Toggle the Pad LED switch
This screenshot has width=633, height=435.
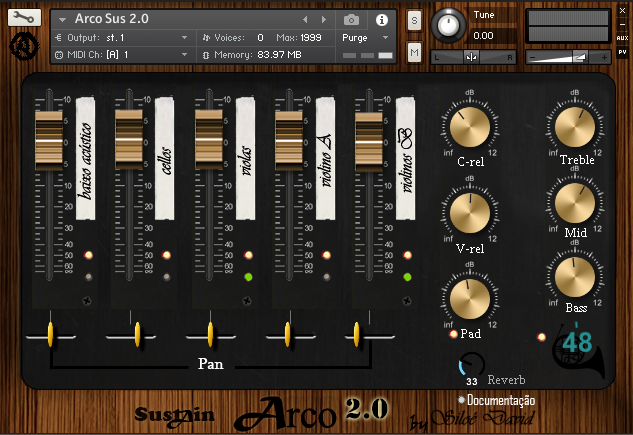coord(454,334)
